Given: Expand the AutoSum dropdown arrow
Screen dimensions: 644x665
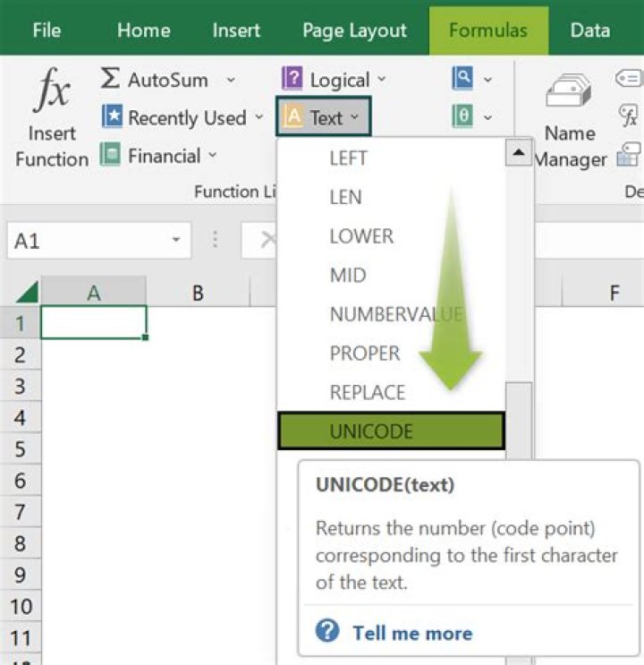Looking at the screenshot, I should click(231, 80).
